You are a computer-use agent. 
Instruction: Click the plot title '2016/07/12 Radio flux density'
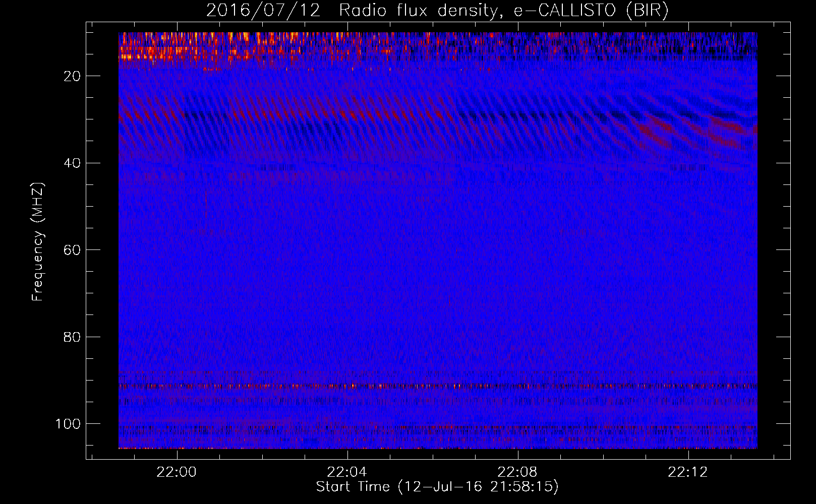[x=437, y=11]
